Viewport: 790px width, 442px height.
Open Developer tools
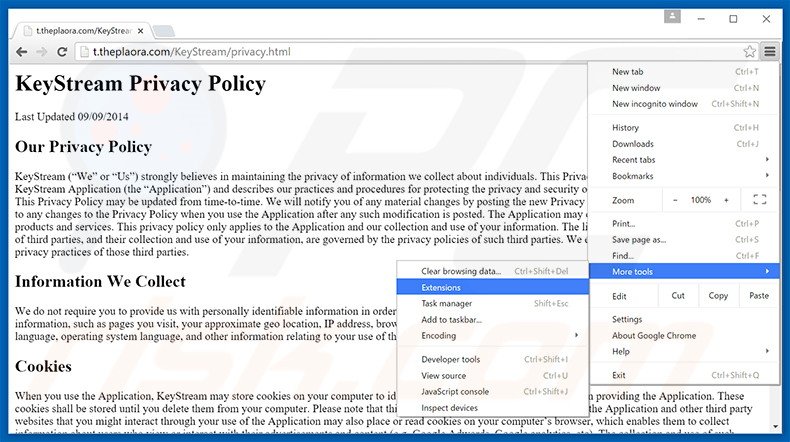(x=493, y=359)
